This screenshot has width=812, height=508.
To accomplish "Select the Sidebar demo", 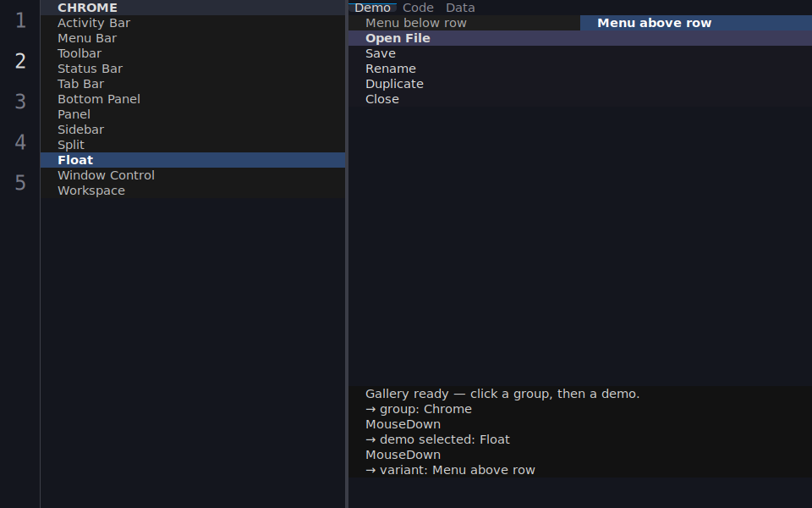I will (x=193, y=130).
